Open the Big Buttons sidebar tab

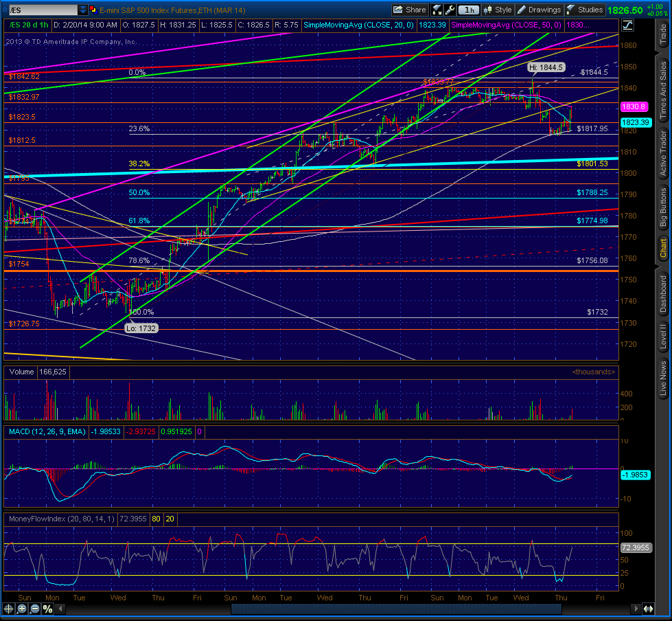click(x=663, y=207)
